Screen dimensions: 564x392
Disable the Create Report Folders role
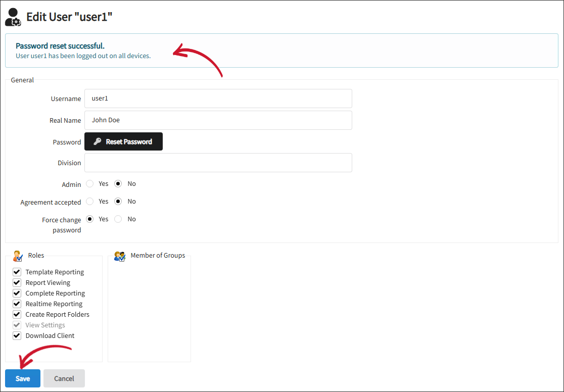(17, 314)
